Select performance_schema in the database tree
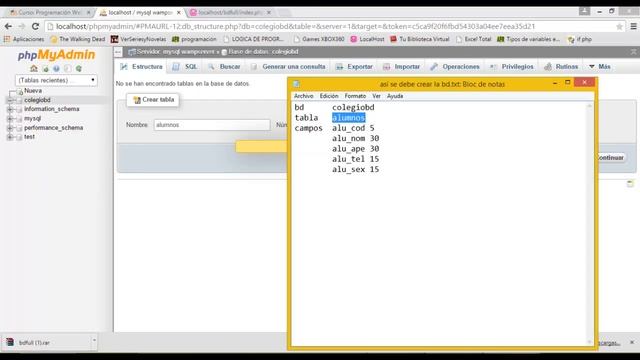Image resolution: width=640 pixels, height=360 pixels. (x=53, y=128)
